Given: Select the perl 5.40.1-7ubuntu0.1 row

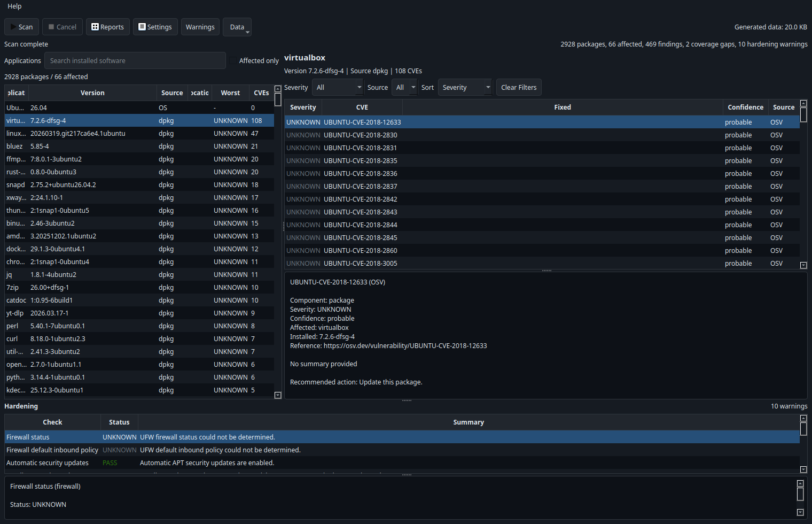Looking at the screenshot, I should pos(139,326).
